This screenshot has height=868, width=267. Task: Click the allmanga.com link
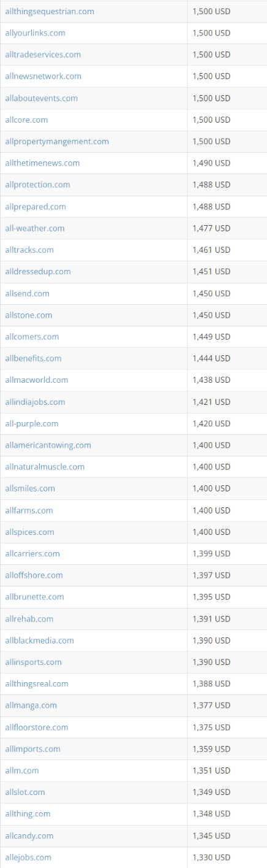[x=31, y=705]
